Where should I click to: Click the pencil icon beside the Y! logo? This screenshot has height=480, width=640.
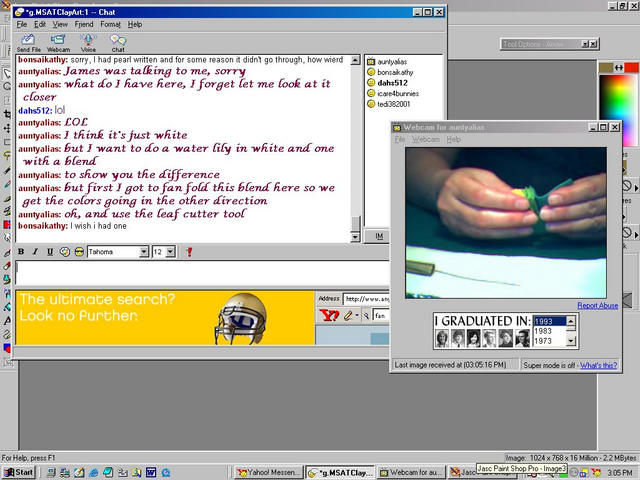pos(348,316)
